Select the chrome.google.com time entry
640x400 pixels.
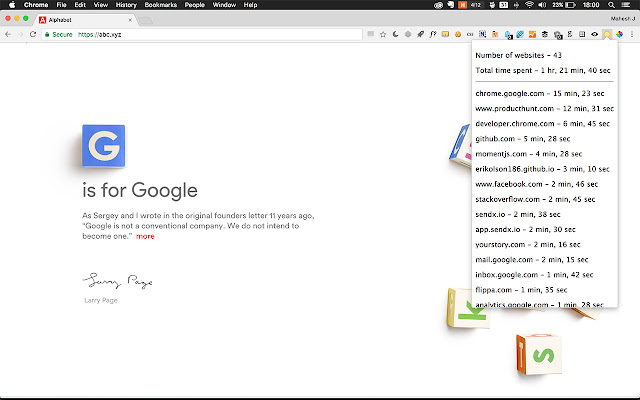pyautogui.click(x=540, y=93)
